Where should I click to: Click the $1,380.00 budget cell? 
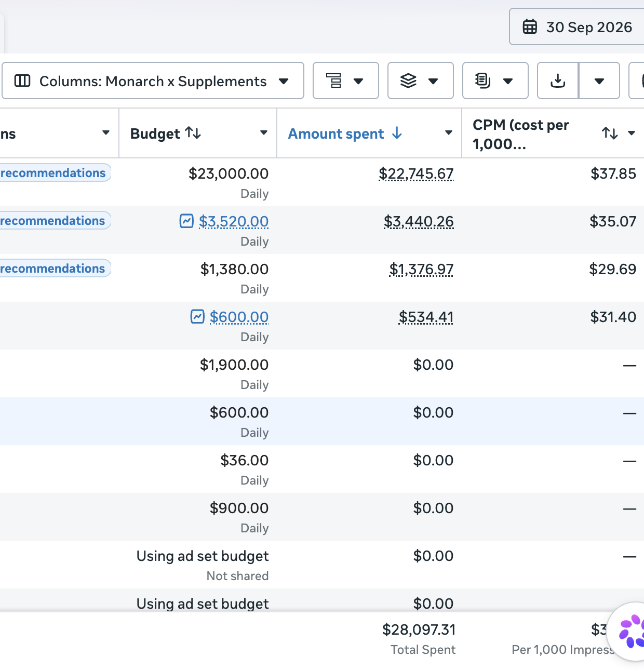[x=234, y=269]
